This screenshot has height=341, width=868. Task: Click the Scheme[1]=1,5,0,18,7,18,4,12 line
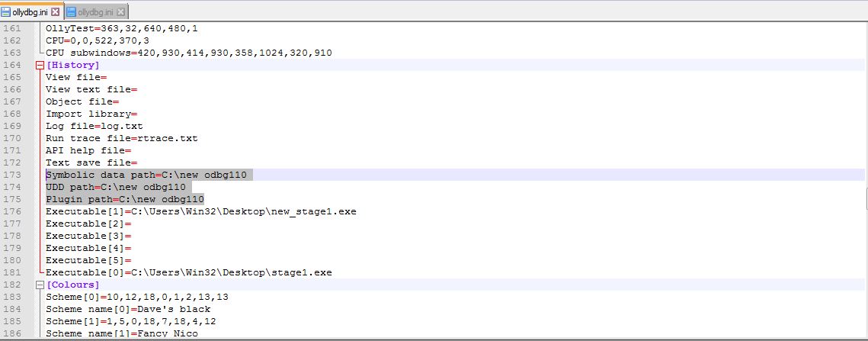pyautogui.click(x=130, y=321)
